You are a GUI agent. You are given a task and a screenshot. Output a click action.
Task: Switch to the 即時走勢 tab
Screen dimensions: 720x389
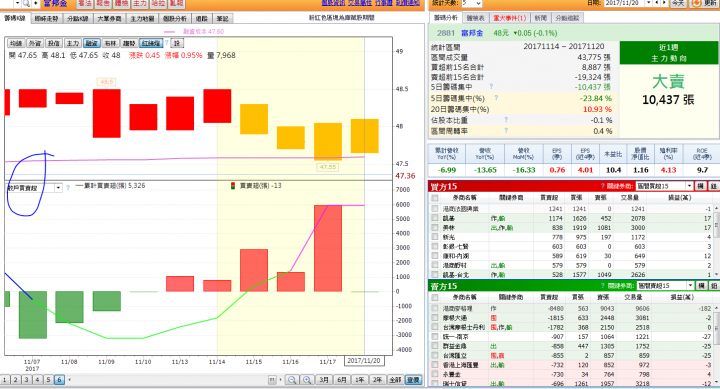[46, 18]
